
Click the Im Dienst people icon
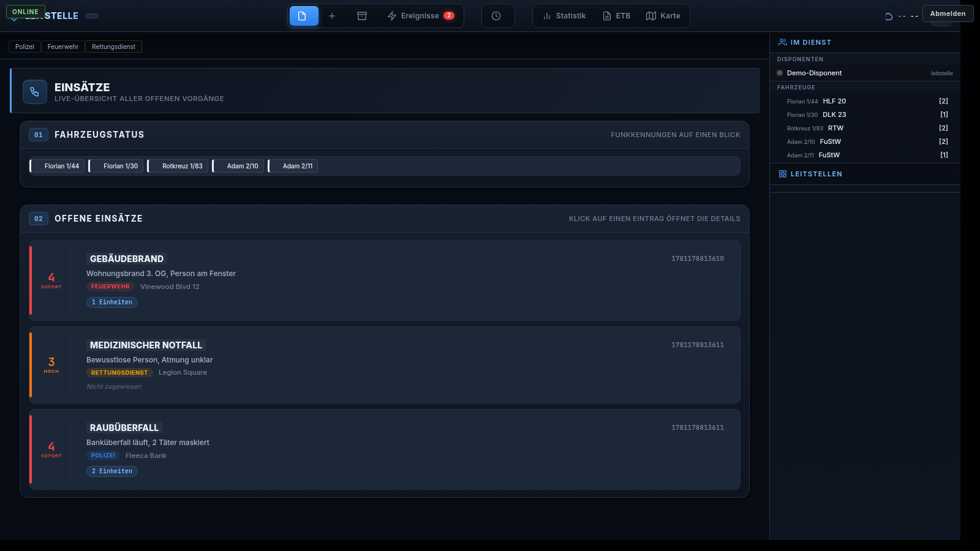782,42
